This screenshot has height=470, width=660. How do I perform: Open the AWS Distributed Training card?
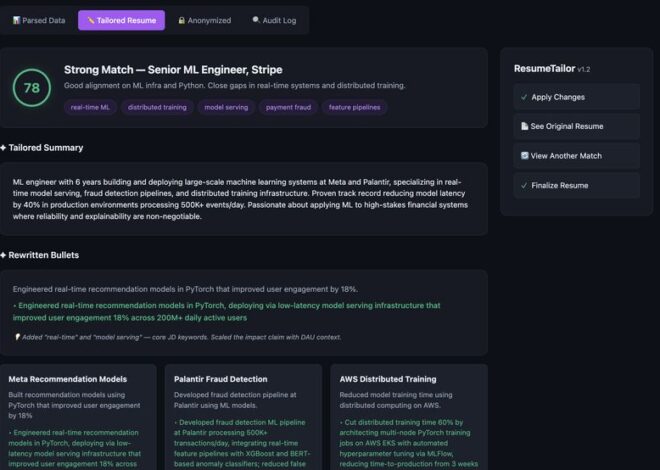click(x=409, y=417)
